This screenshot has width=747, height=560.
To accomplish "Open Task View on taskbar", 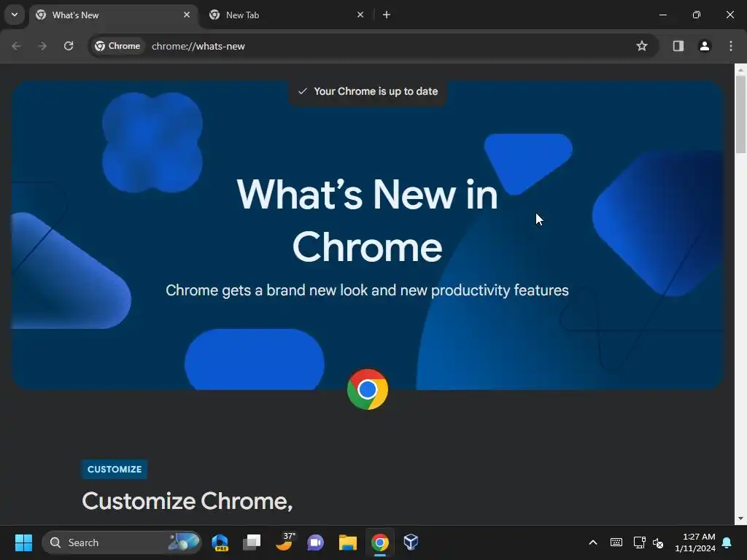I will pos(252,542).
